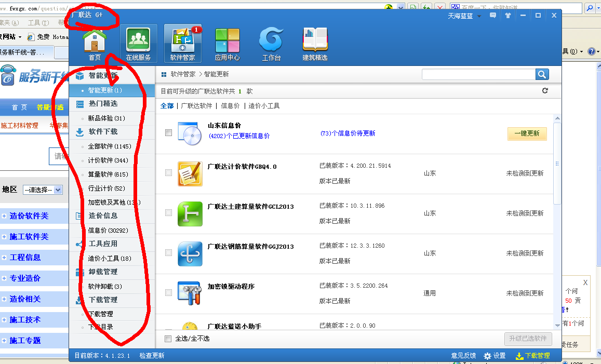Click the 广联达土建算量软件GCL2013 icon
The height and width of the screenshot is (364, 601).
coord(190,214)
